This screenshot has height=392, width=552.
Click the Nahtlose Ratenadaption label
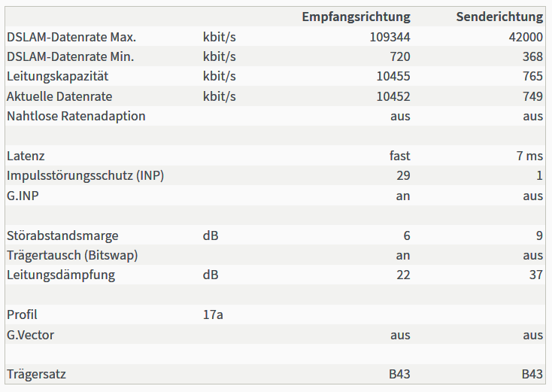[x=76, y=116]
